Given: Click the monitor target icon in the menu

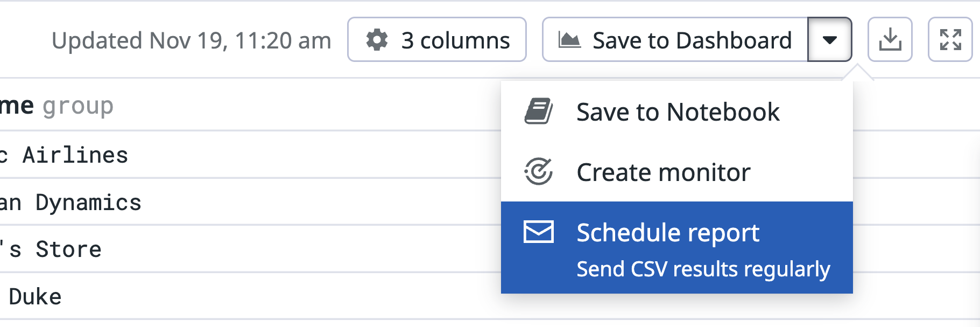Looking at the screenshot, I should tap(539, 172).
